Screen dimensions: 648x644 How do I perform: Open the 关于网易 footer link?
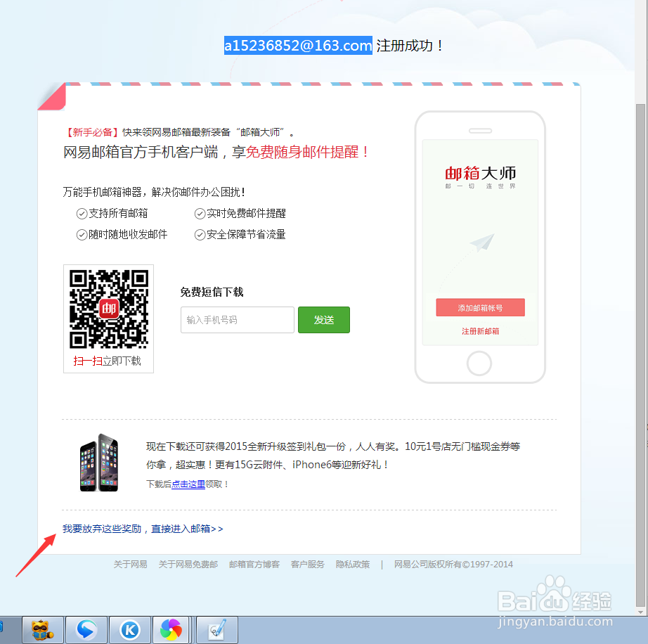[130, 565]
